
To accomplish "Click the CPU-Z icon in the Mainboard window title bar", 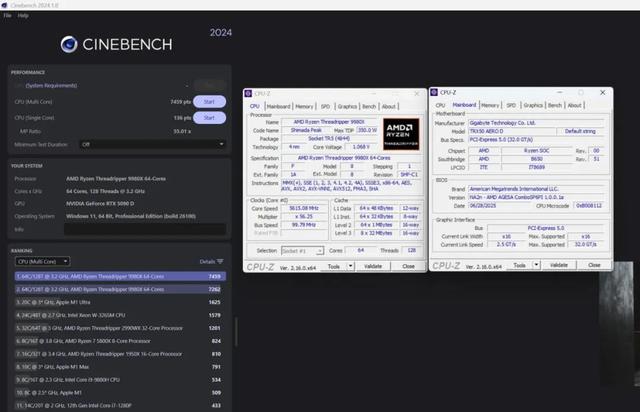I will 434,93.
